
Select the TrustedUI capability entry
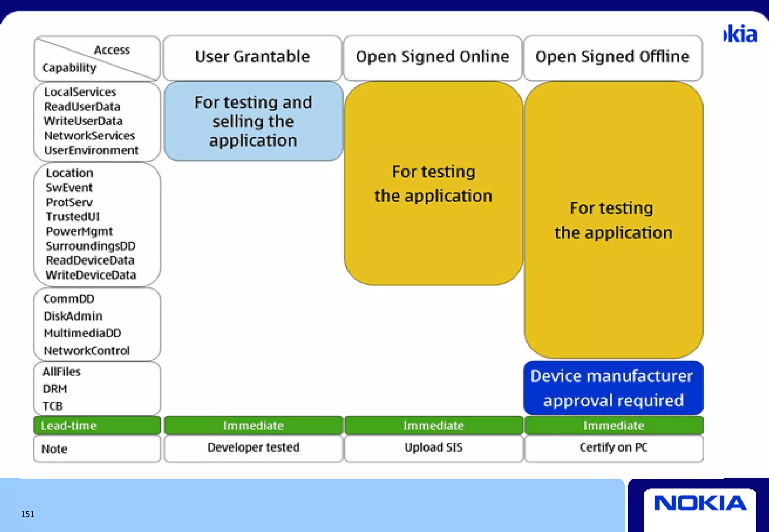73,217
